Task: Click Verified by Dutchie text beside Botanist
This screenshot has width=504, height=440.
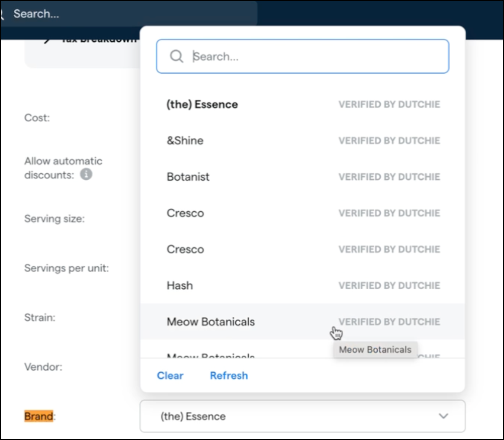Action: (389, 177)
